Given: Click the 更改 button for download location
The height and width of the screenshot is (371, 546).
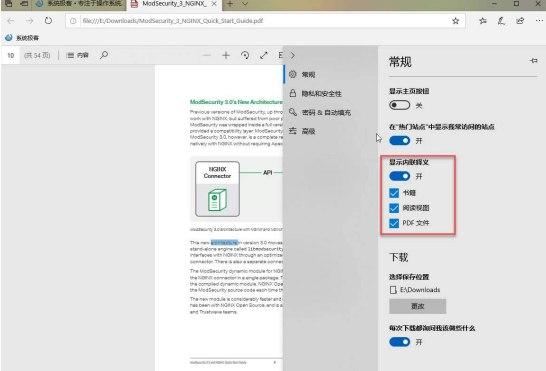Looking at the screenshot, I should pyautogui.click(x=418, y=306).
